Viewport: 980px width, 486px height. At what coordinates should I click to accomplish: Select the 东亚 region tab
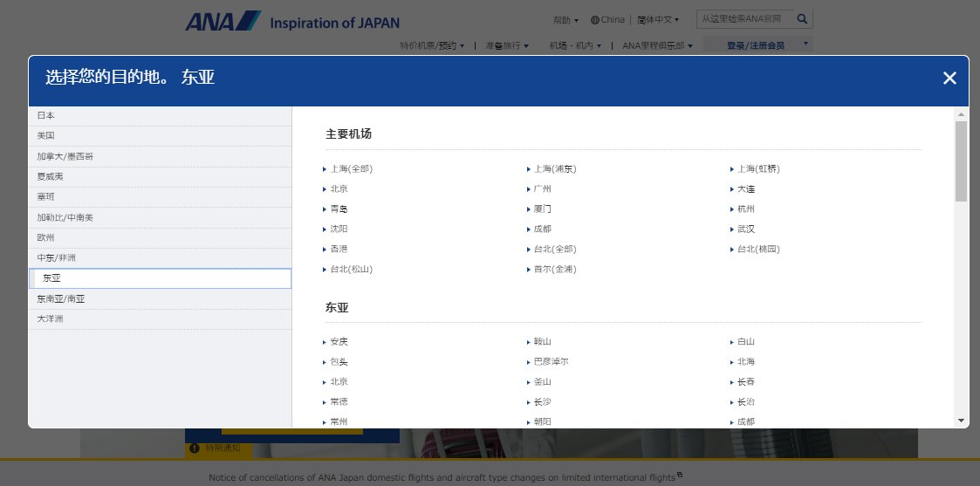point(160,278)
